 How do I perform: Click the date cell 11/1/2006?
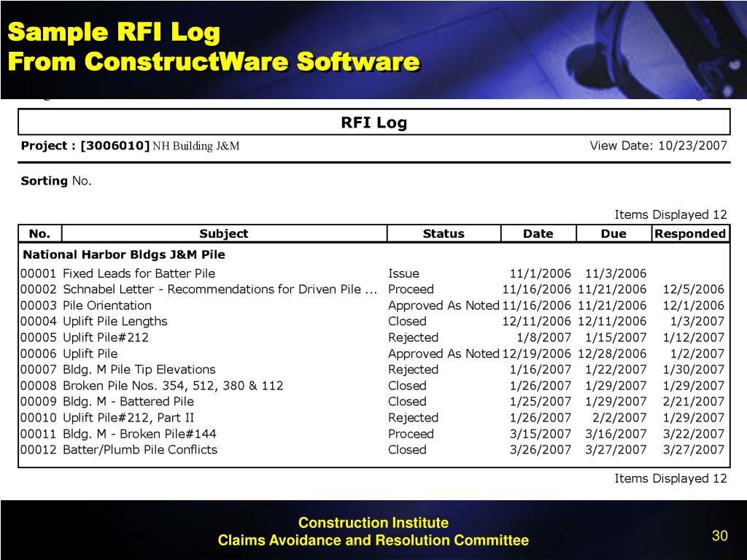[x=541, y=273]
